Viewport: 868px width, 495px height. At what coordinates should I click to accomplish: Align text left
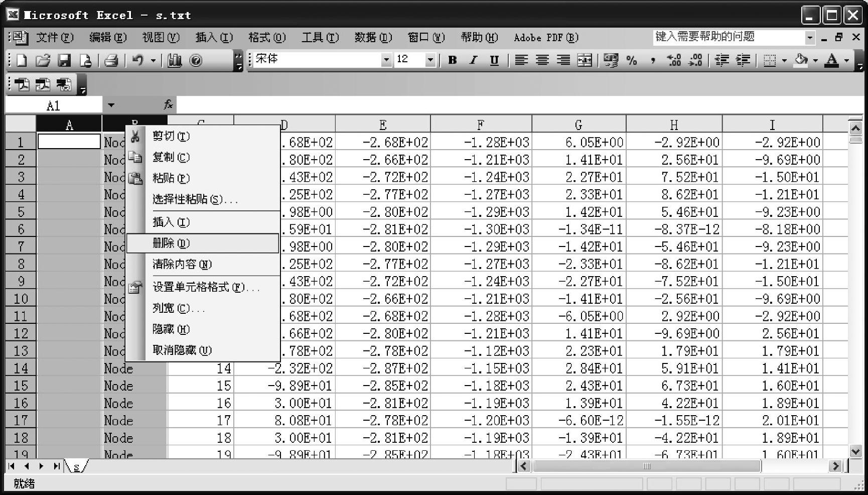521,60
